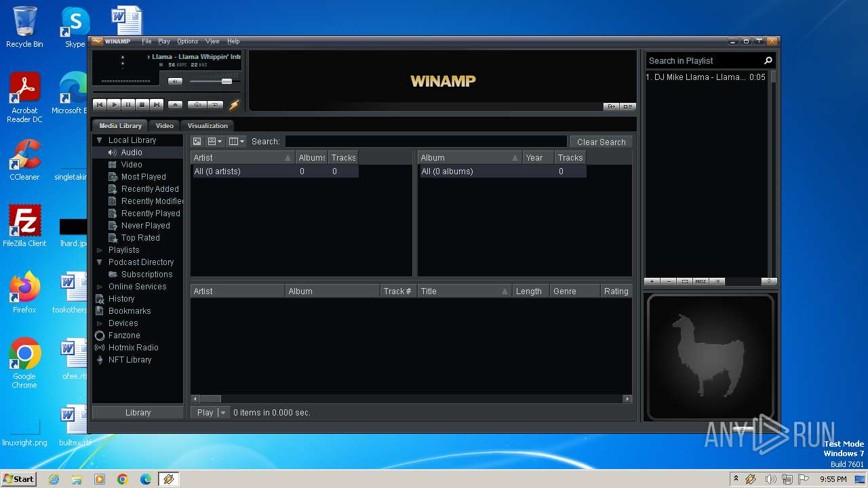This screenshot has width=868, height=488.
Task: Click the Windows Start button
Action: click(18, 479)
